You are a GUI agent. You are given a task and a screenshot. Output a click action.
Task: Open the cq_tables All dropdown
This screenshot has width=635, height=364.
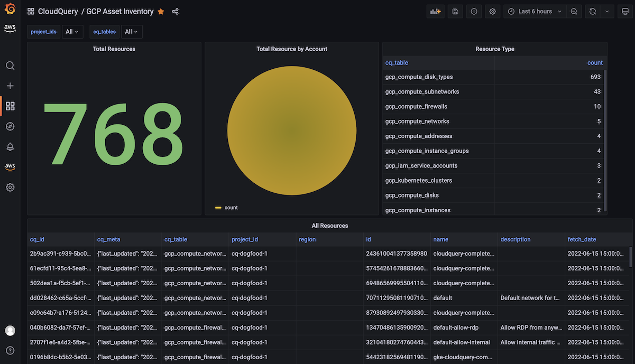click(x=131, y=32)
